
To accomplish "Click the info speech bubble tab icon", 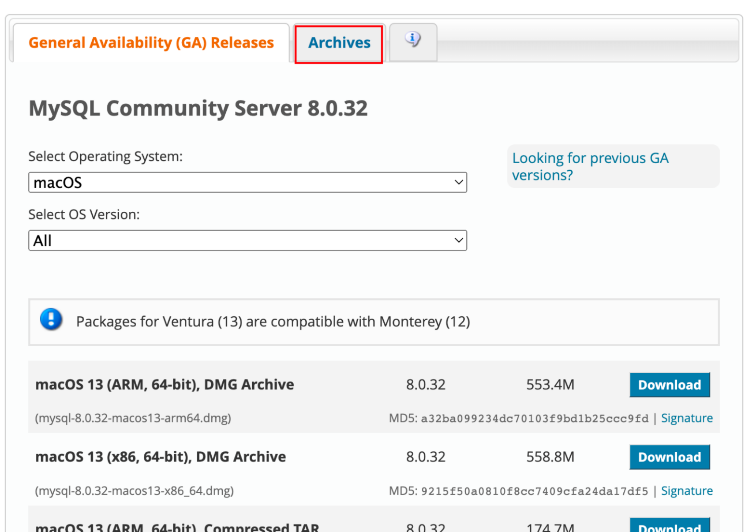I will point(413,39).
